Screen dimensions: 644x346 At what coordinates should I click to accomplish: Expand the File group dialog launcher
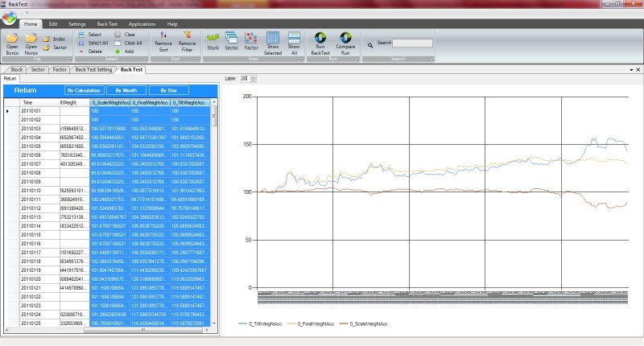click(x=70, y=60)
